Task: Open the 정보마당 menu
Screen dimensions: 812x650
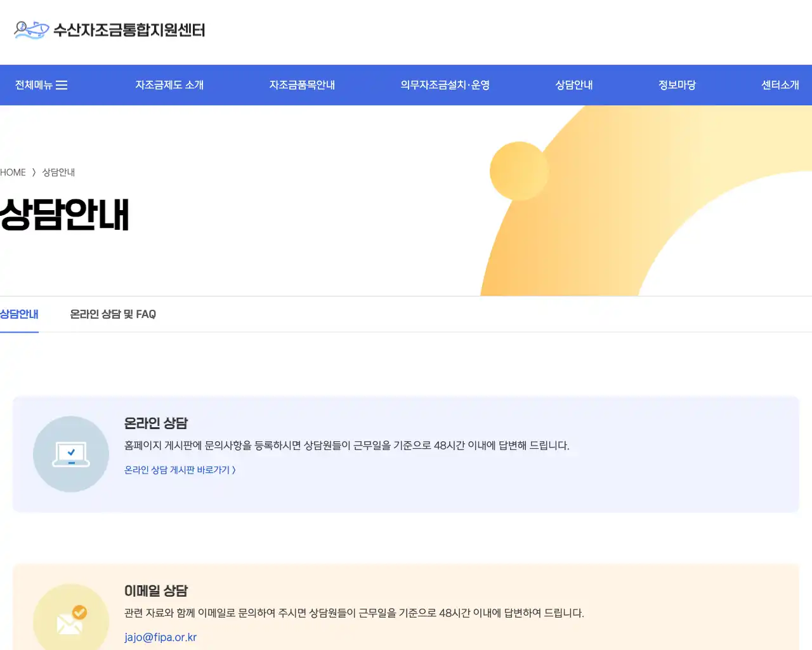Action: click(x=676, y=84)
